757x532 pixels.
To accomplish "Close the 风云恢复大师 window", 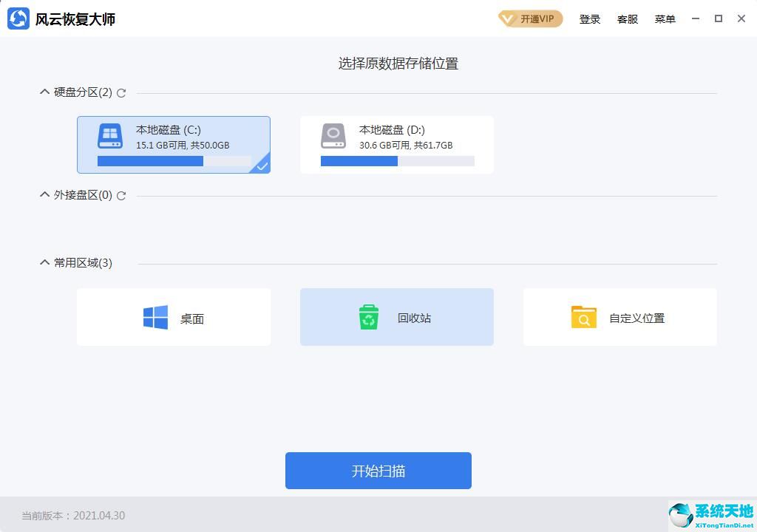I will [x=741, y=18].
